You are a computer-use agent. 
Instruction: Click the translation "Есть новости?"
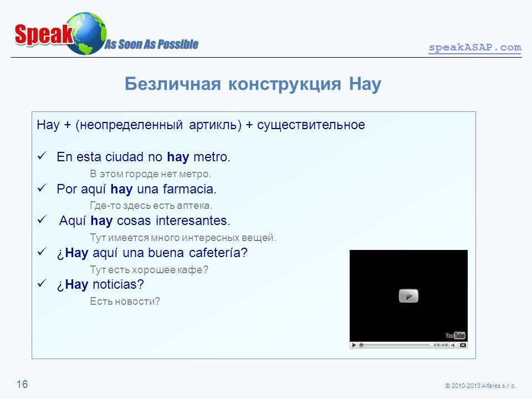coord(125,301)
